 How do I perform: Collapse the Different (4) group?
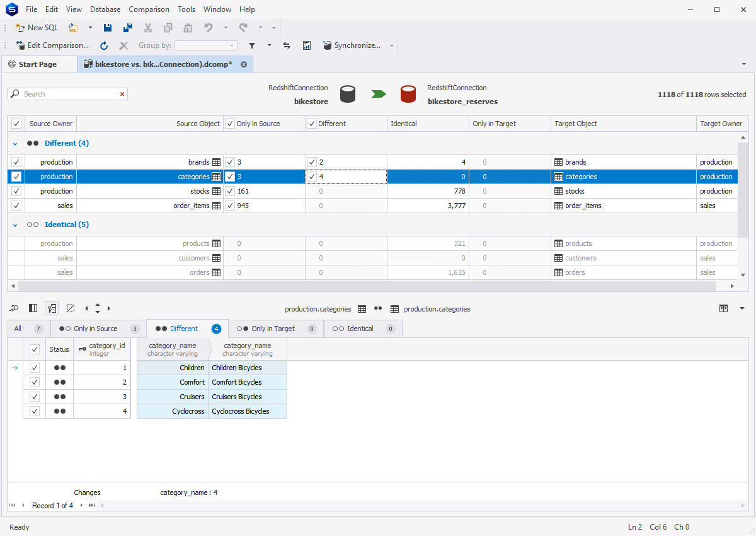[x=15, y=143]
